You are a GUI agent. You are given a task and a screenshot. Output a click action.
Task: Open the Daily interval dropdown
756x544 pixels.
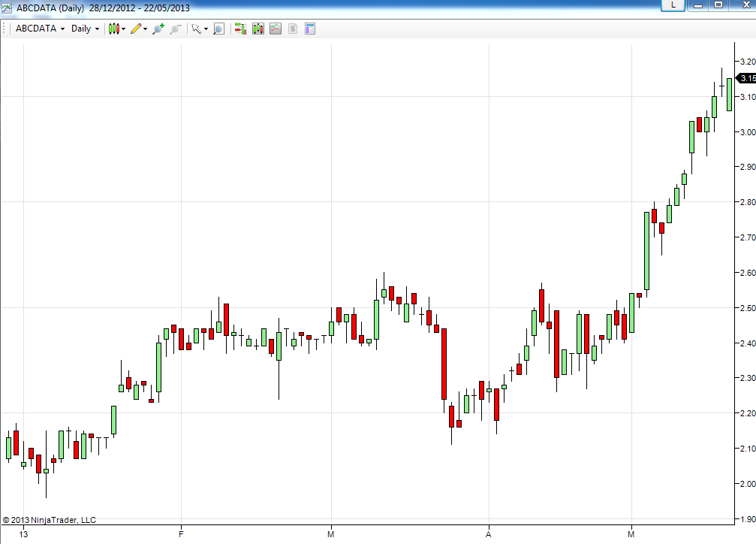(x=85, y=29)
